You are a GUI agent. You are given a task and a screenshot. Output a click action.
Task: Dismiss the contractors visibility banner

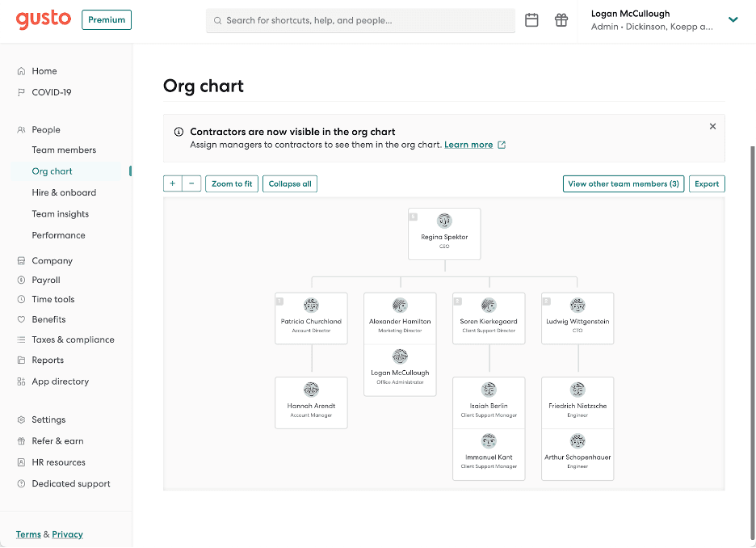pos(712,126)
